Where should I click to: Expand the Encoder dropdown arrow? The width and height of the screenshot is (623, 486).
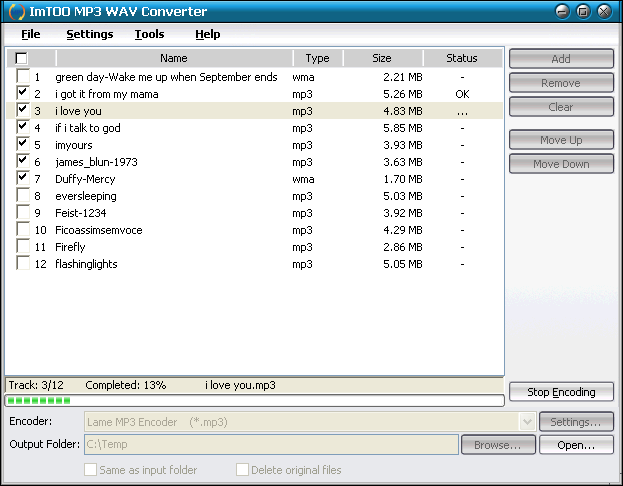[527, 422]
